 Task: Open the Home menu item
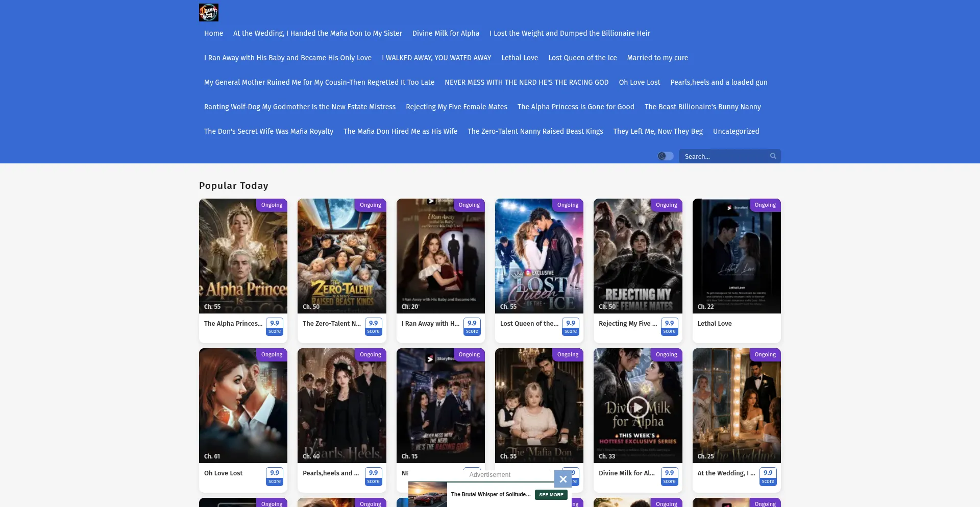213,33
